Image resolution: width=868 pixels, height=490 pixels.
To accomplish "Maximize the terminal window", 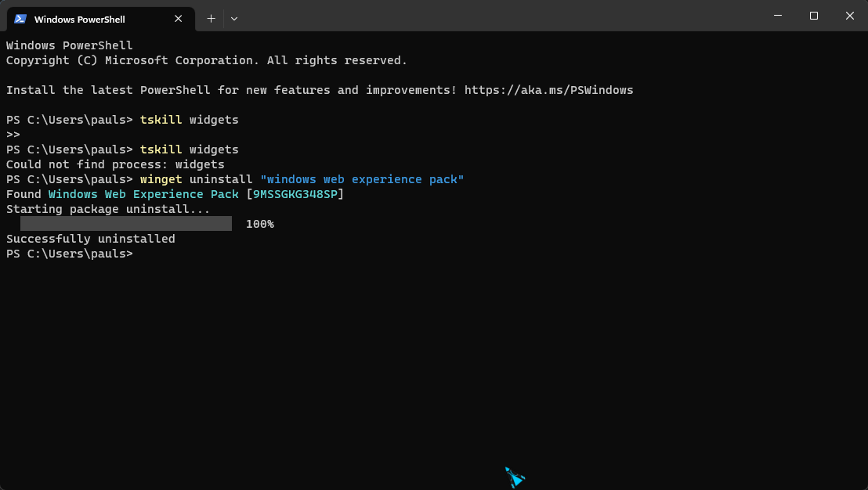I will [x=814, y=16].
